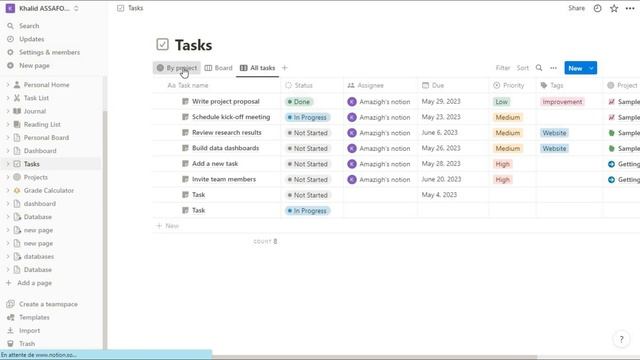Open the Projects page icon in sidebar
640x360 pixels.
17,177
